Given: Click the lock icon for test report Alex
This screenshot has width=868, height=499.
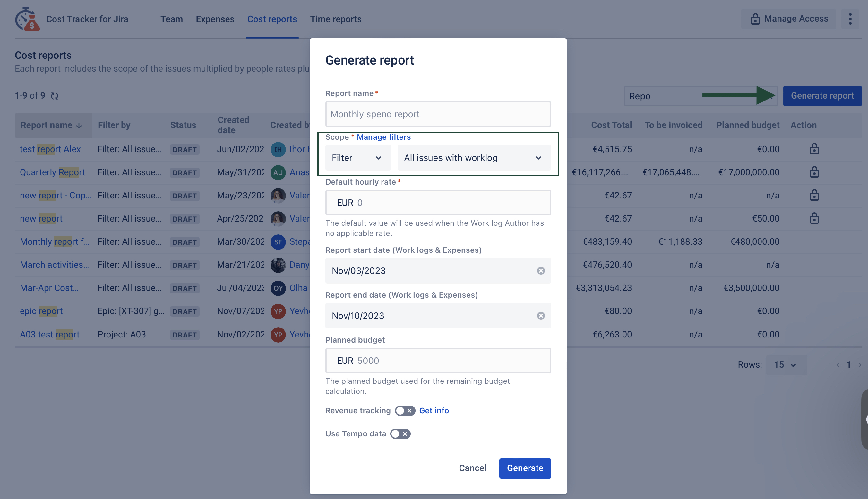Looking at the screenshot, I should pyautogui.click(x=814, y=149).
